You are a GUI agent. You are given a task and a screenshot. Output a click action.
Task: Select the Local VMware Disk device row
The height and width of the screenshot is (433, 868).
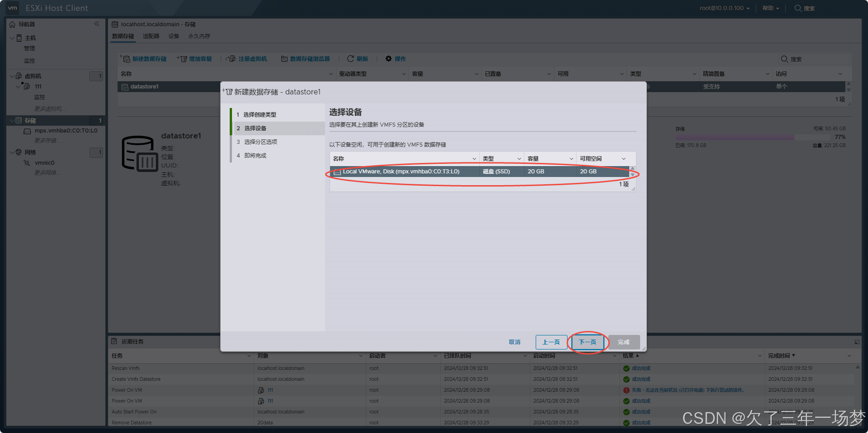tap(479, 172)
